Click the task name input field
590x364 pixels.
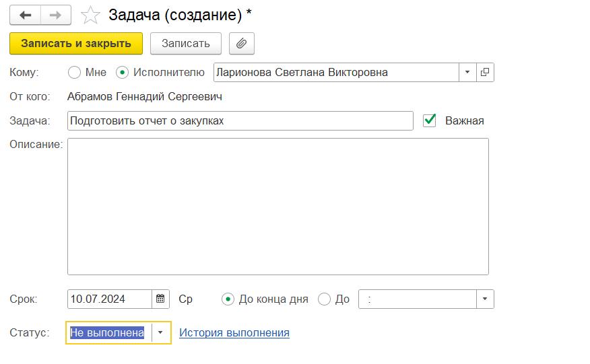point(240,121)
